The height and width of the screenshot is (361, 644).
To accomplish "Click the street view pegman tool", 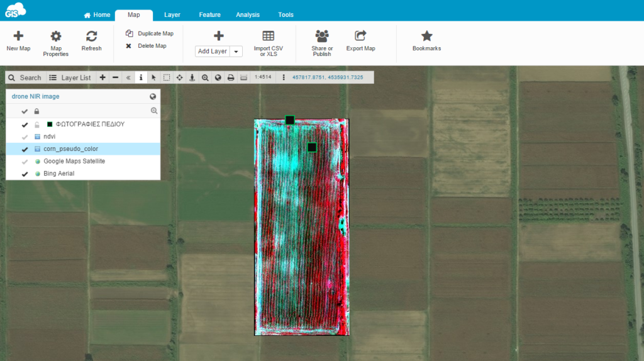I will 192,77.
